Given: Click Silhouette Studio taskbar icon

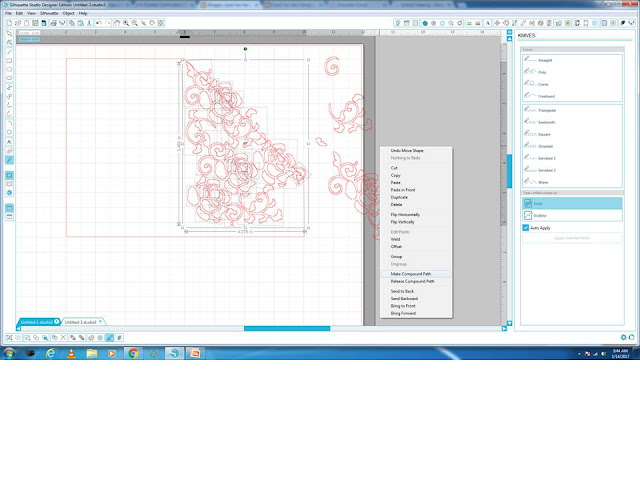Looking at the screenshot, I should (x=174, y=353).
